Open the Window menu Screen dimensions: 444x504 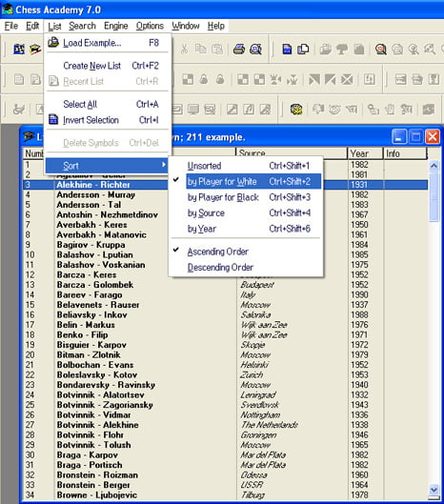click(186, 26)
